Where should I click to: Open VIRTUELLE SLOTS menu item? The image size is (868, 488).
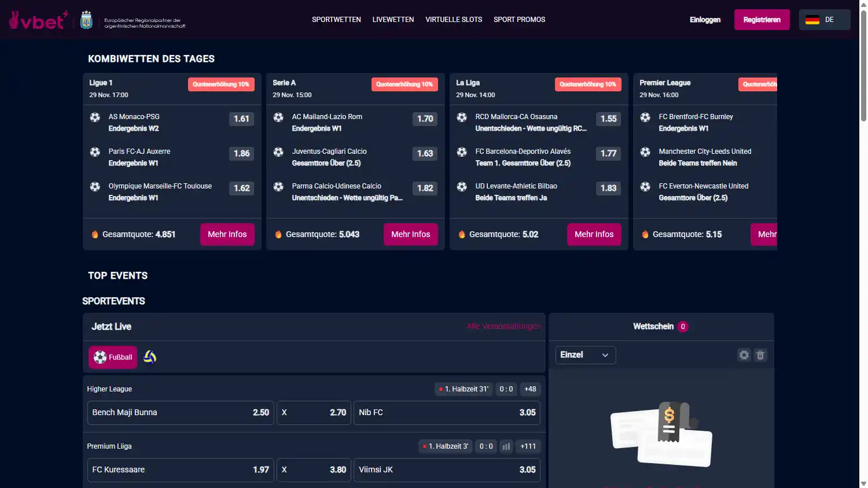tap(454, 20)
